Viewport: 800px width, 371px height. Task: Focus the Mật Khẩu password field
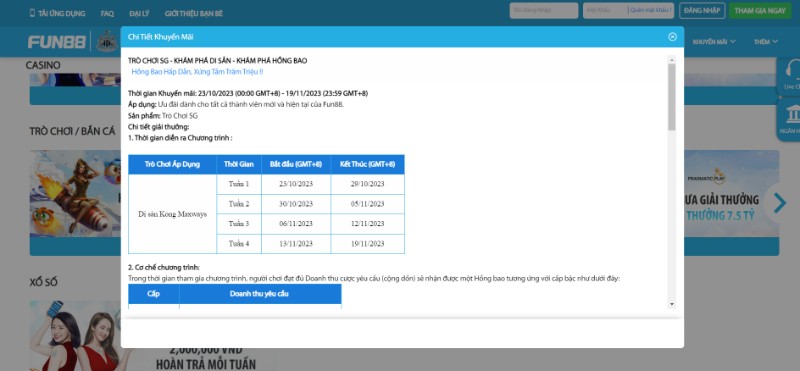[605, 10]
